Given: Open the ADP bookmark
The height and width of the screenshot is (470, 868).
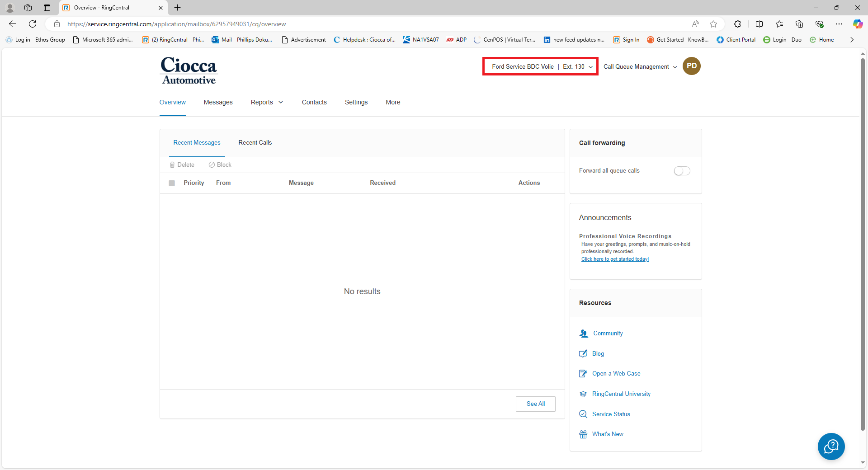Looking at the screenshot, I should 457,40.
